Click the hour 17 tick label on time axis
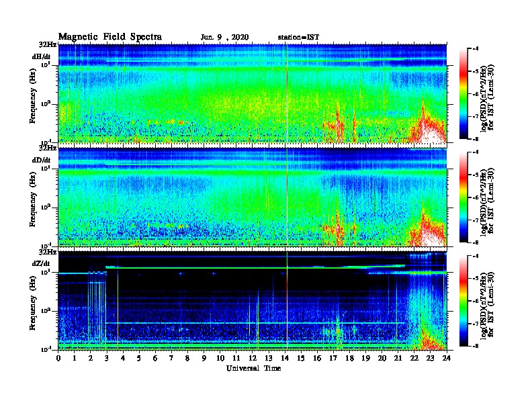532x411 pixels. (334, 359)
